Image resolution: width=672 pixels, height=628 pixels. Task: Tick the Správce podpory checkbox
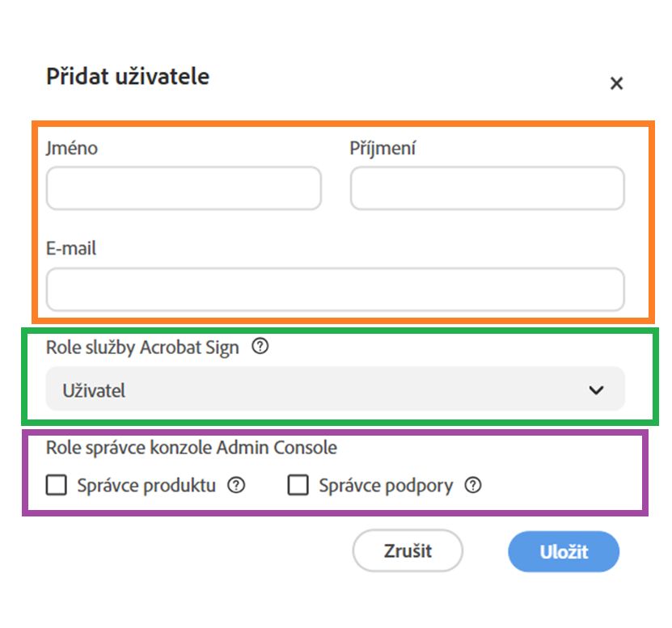(298, 486)
